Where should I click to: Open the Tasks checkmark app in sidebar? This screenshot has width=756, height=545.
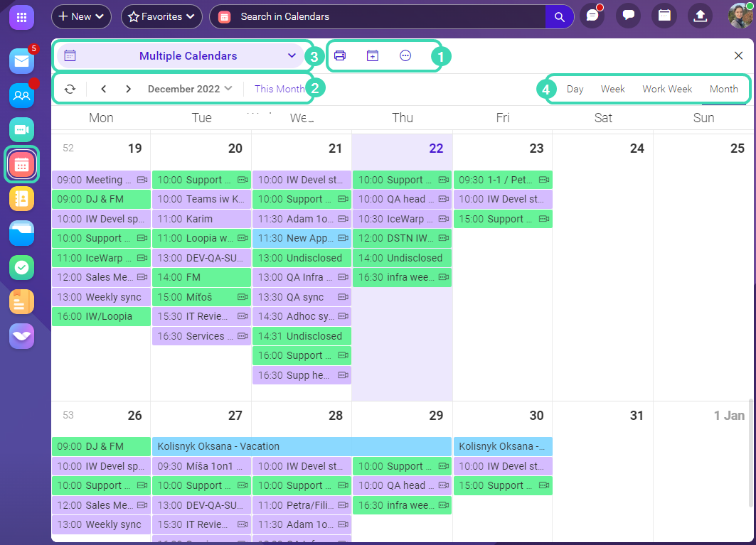pos(21,267)
